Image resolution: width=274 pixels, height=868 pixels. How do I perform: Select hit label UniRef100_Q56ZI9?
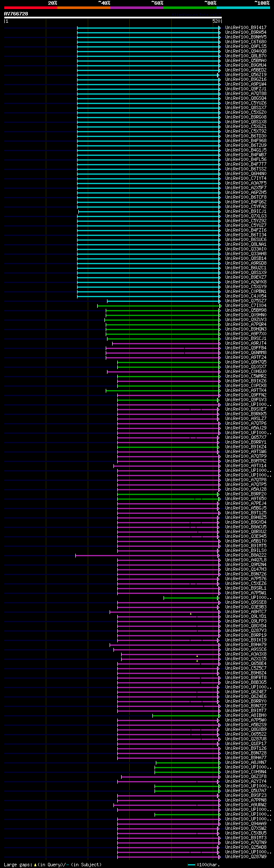[x=246, y=75]
